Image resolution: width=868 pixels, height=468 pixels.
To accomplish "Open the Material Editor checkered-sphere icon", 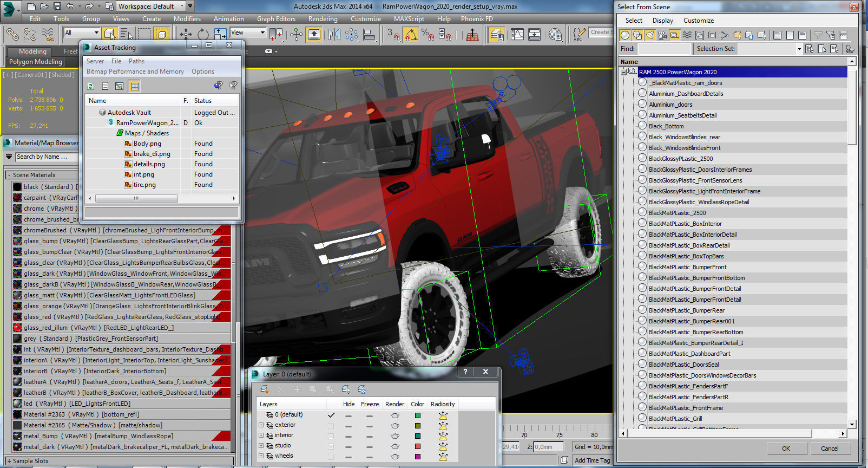I will (555, 35).
